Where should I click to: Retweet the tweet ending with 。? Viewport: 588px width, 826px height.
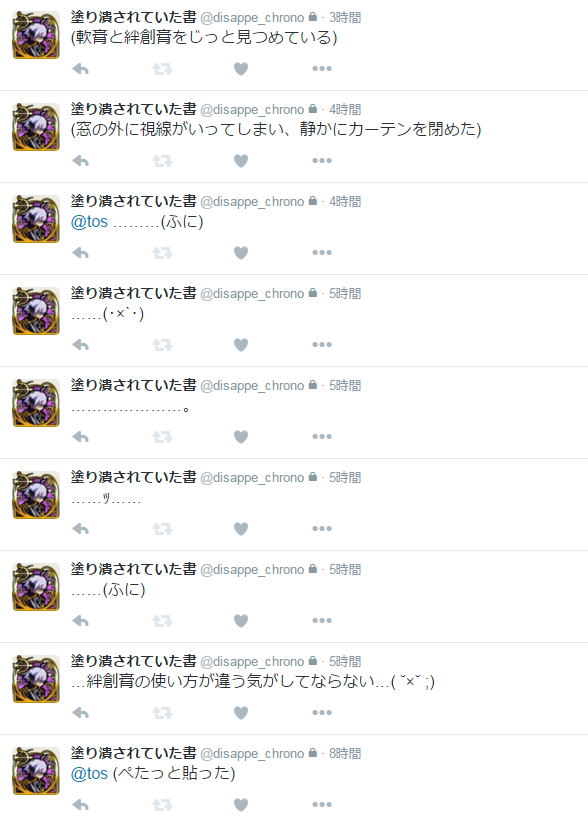pyautogui.click(x=162, y=437)
